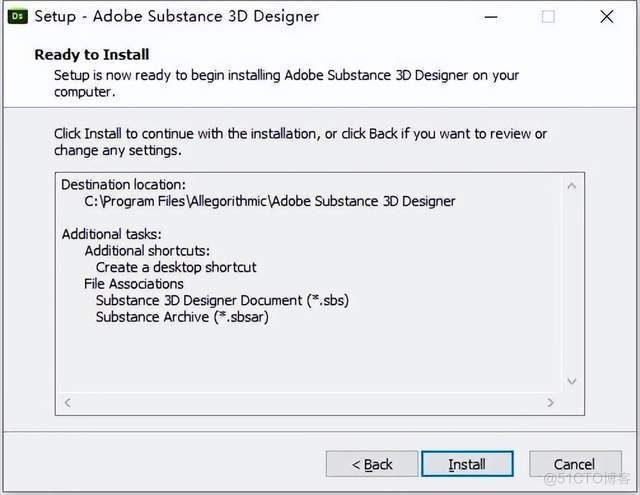This screenshot has height=495, width=640.
Task: Click the "Additional shortcuts:" line
Action: click(x=147, y=251)
